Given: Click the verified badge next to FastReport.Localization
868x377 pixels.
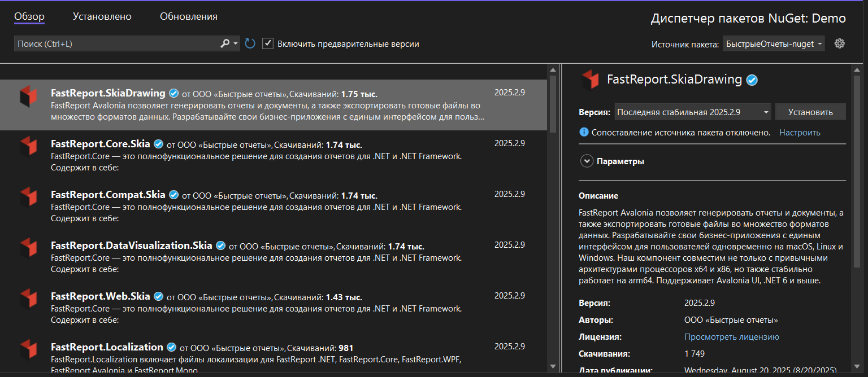Looking at the screenshot, I should pos(172,347).
